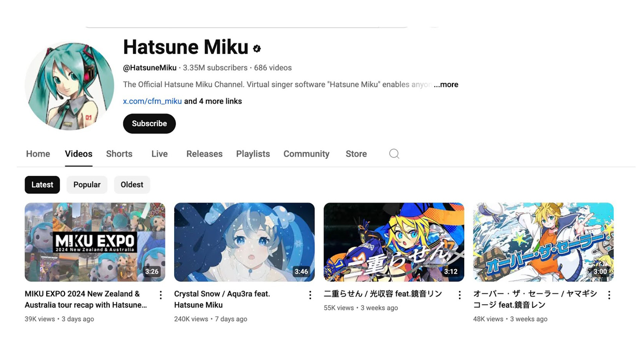
Task: Switch to the Shorts tab
Action: pos(119,154)
